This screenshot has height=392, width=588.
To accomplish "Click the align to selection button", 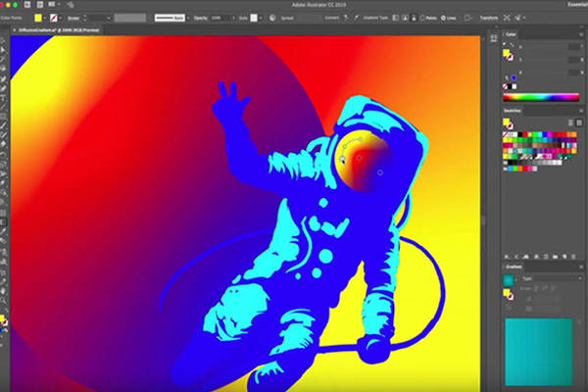I will point(468,18).
